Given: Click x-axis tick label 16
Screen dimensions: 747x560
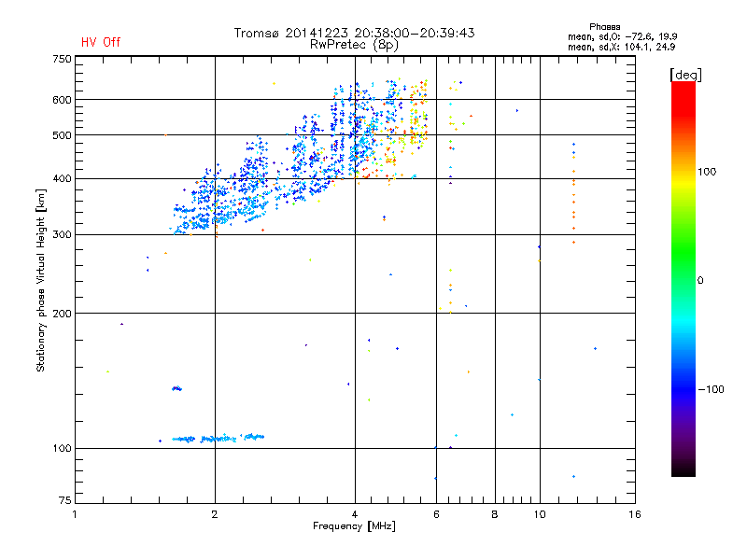Looking at the screenshot, I should click(x=635, y=514).
